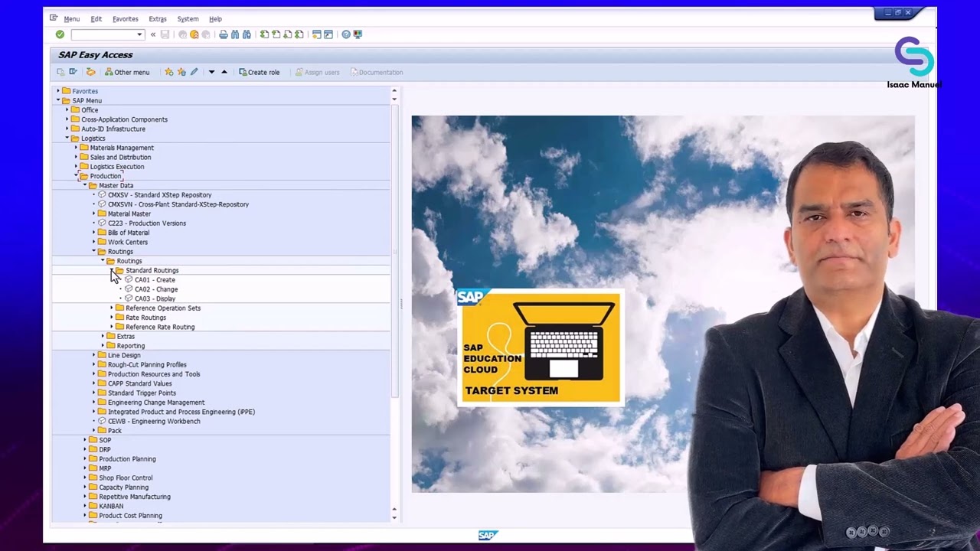
Task: Click the Cancel icon in the standard toolbar
Action: point(206,34)
